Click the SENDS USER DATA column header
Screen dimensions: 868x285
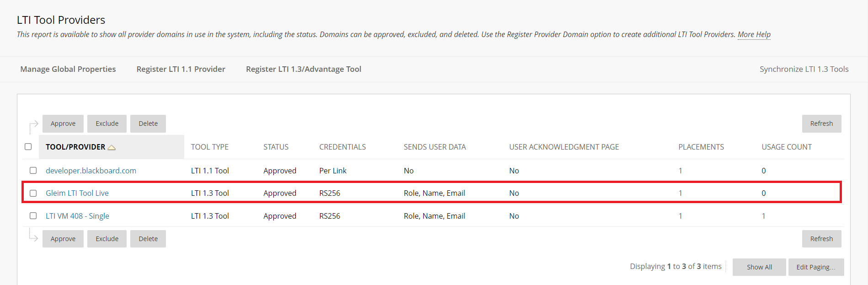435,147
